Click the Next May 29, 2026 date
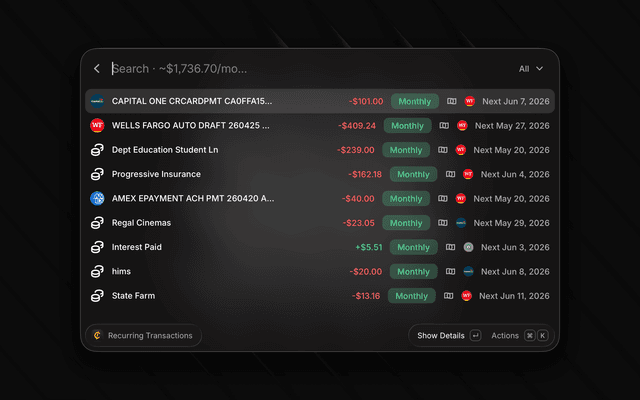The image size is (640, 400). (511, 223)
